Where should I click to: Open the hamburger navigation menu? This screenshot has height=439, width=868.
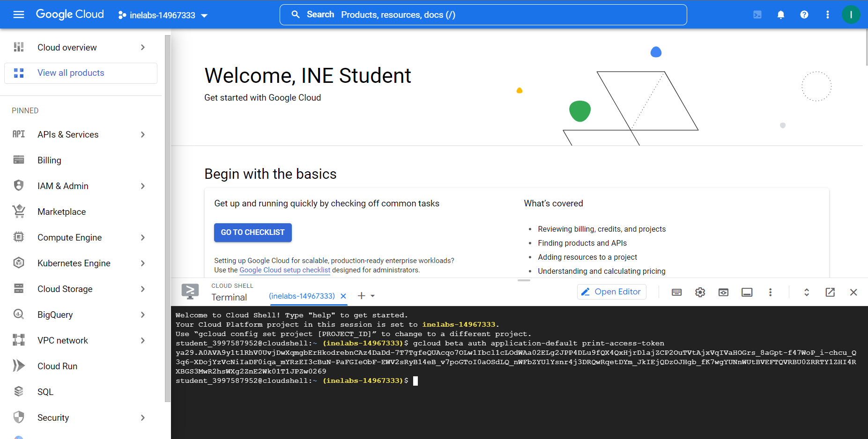pos(19,15)
